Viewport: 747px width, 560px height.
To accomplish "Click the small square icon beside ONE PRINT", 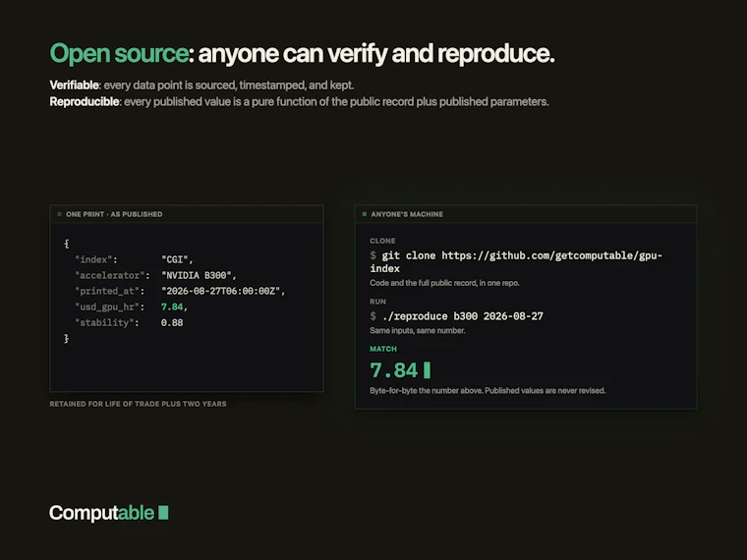I will (60, 214).
